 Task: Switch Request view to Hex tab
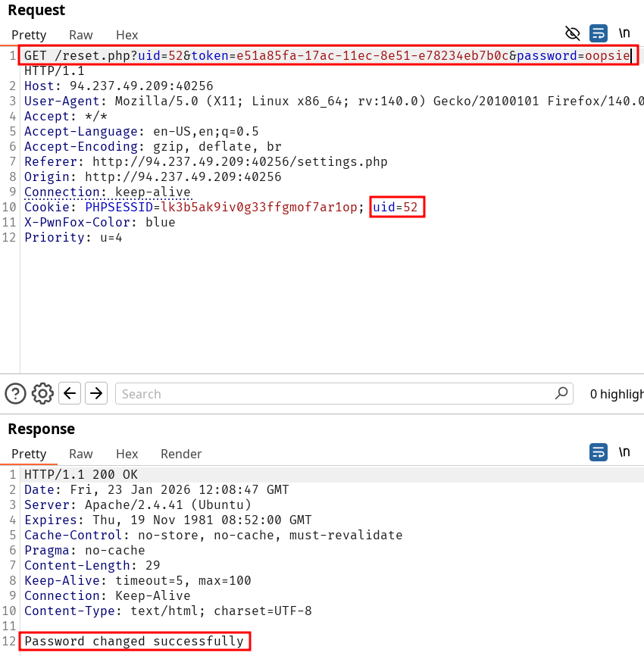pyautogui.click(x=127, y=35)
